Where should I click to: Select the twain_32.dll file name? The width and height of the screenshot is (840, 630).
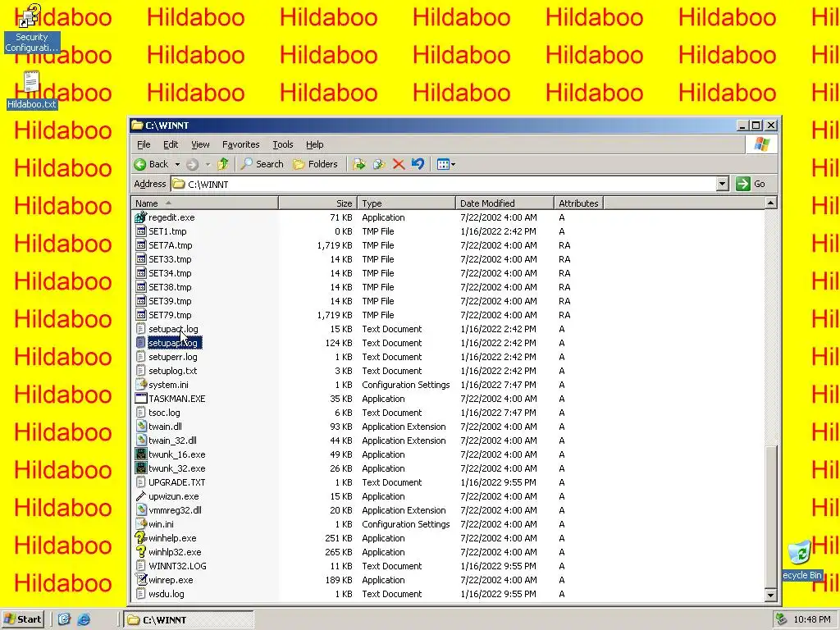pos(172,441)
